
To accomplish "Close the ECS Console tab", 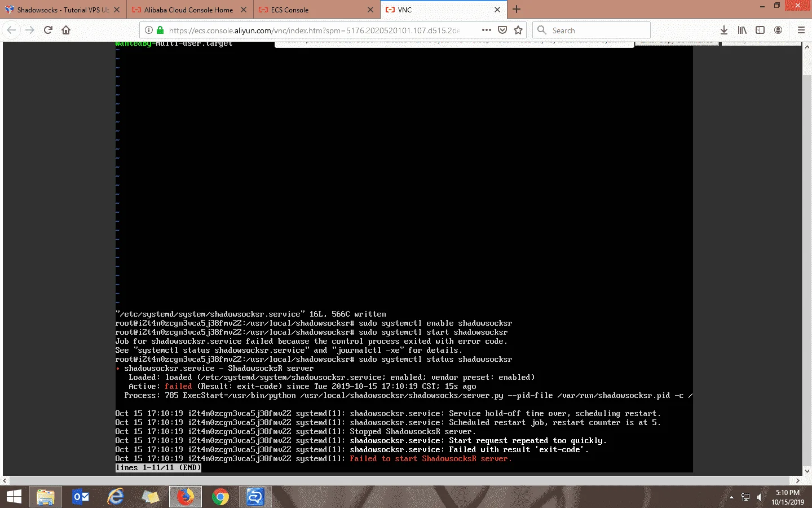I will coord(370,10).
